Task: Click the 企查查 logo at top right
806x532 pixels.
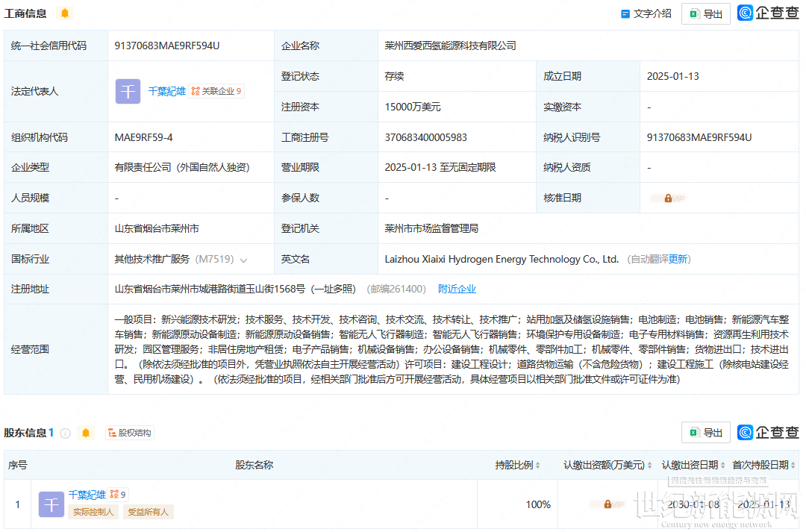Action: pyautogui.click(x=768, y=13)
